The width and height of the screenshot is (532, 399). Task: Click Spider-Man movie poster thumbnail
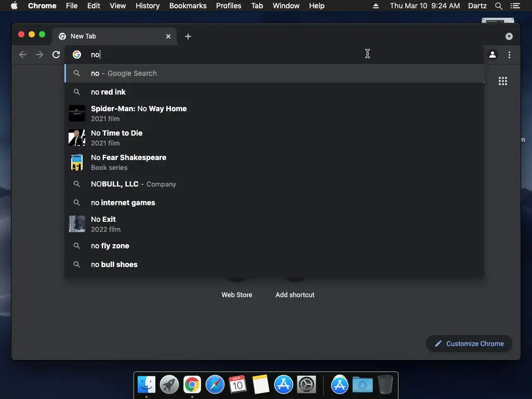[x=77, y=113]
